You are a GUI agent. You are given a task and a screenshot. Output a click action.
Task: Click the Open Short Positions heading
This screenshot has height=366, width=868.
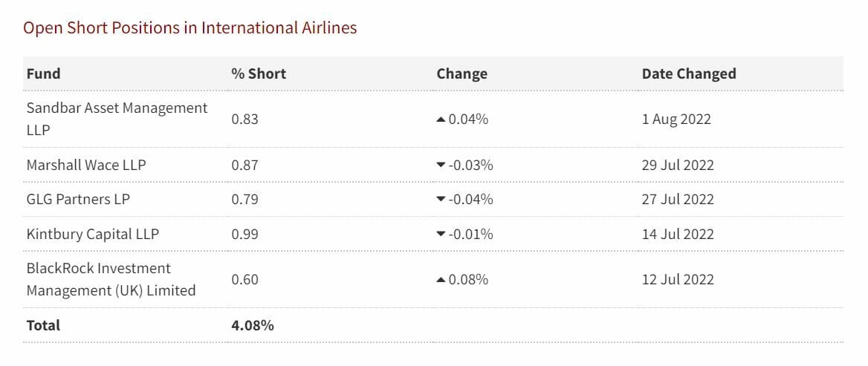[190, 28]
